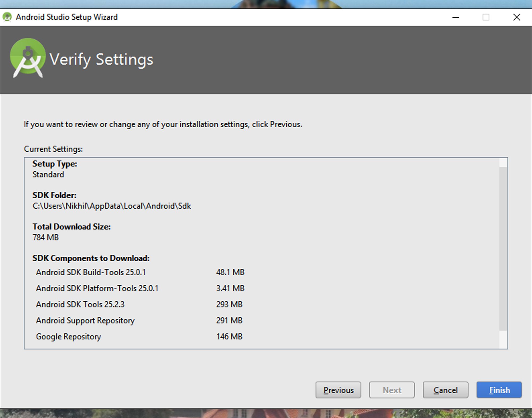The height and width of the screenshot is (418, 532).
Task: Click the Verify Settings page title
Action: click(101, 60)
